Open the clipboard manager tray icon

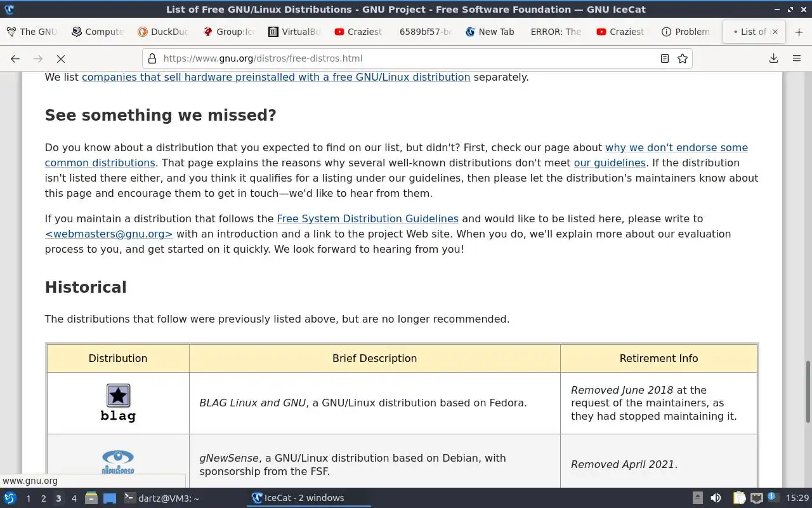739,498
